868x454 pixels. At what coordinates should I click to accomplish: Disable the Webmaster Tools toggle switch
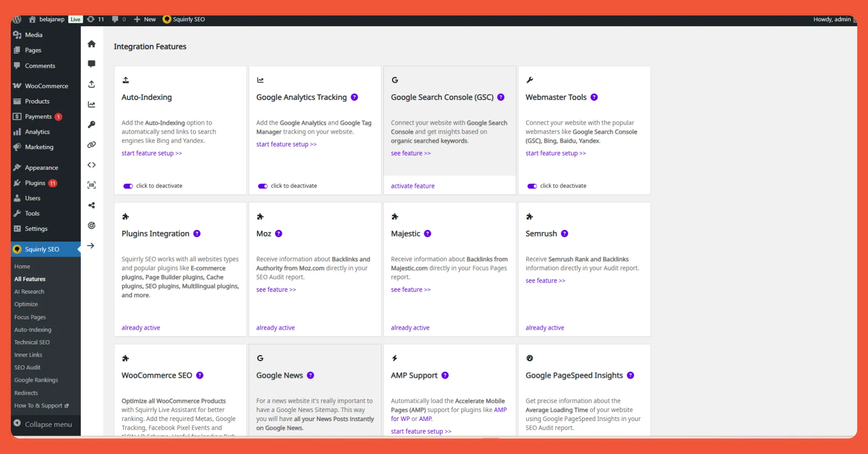coord(532,186)
